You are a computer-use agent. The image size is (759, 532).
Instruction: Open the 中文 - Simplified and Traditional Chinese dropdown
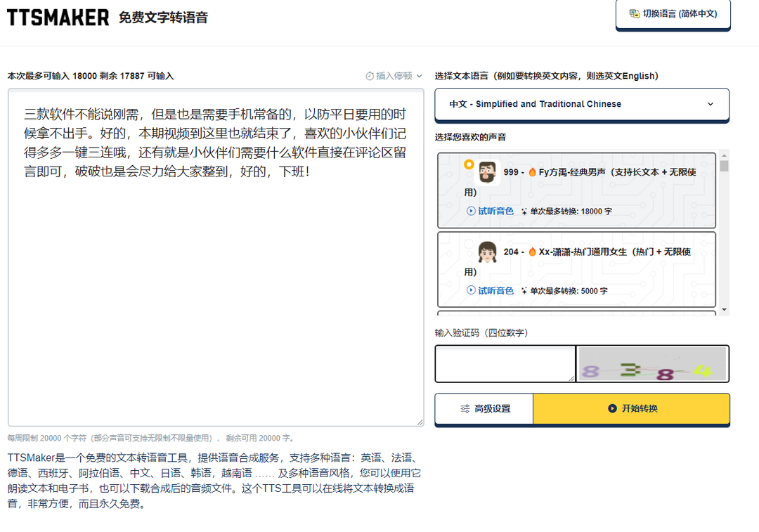pos(582,104)
